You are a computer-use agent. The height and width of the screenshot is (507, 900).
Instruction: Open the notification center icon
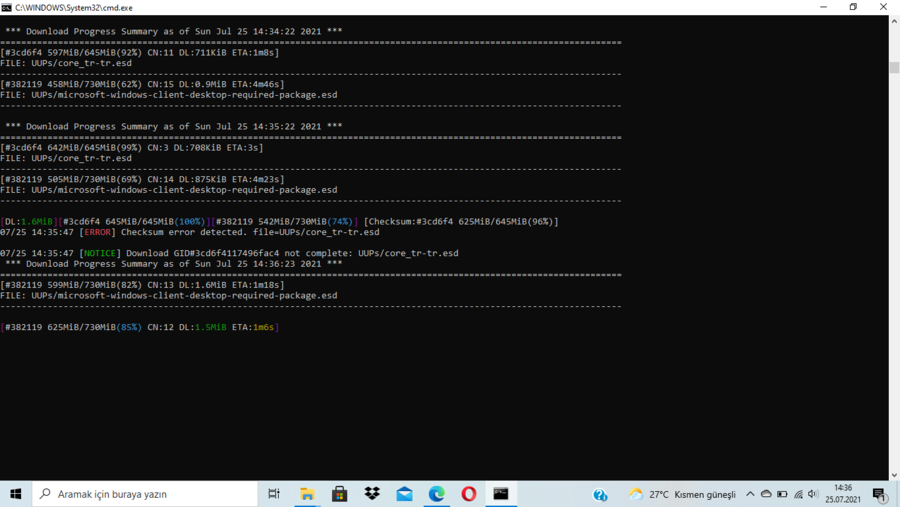click(879, 494)
